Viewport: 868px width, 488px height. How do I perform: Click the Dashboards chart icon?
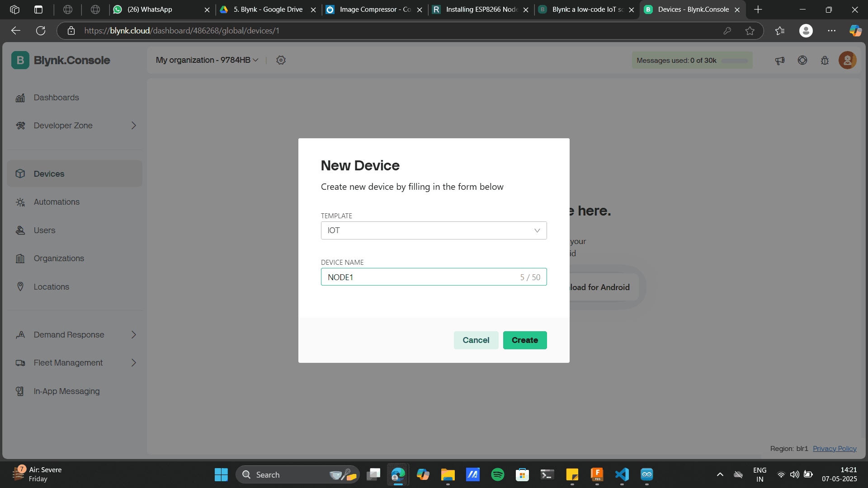(20, 98)
